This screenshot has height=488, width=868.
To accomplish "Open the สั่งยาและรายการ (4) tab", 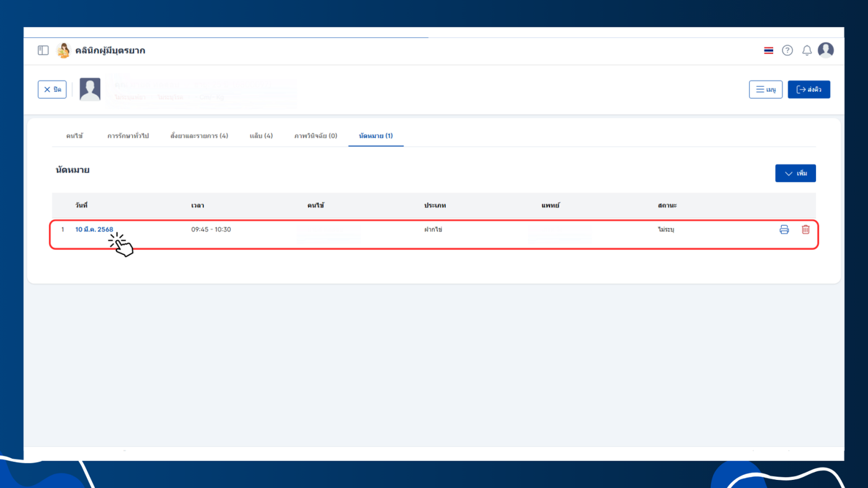I will (199, 136).
